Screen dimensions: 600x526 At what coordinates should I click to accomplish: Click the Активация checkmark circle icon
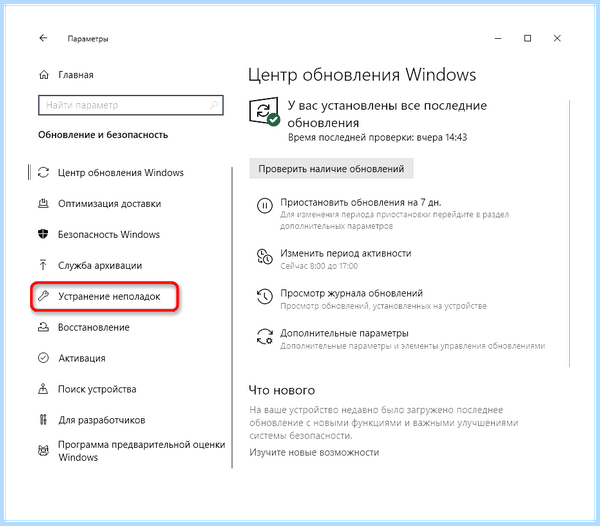coord(43,358)
